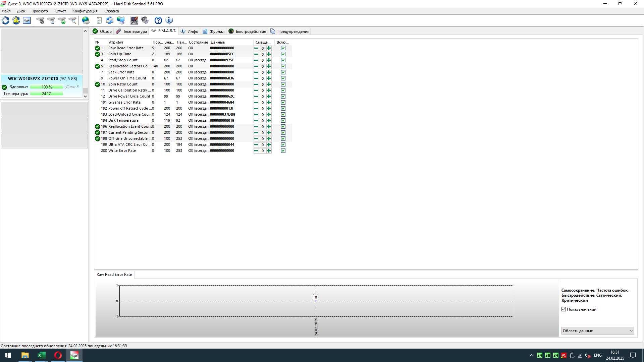
Task: Switch to the Быстродействие tab
Action: click(247, 32)
